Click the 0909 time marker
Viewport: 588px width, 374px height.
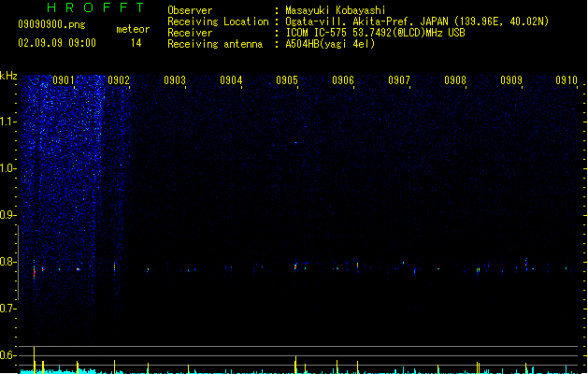click(511, 80)
